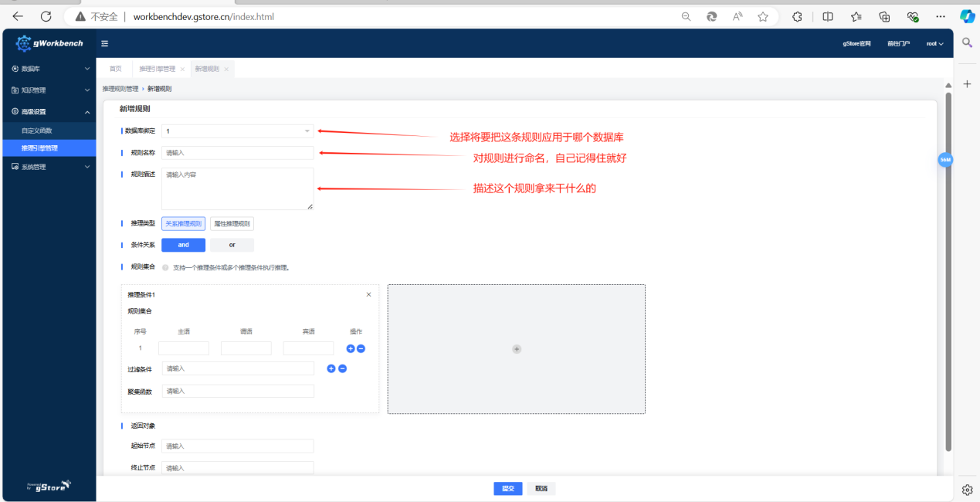Expand the 数据库 sidebar menu
The image size is (980, 502).
[49, 69]
